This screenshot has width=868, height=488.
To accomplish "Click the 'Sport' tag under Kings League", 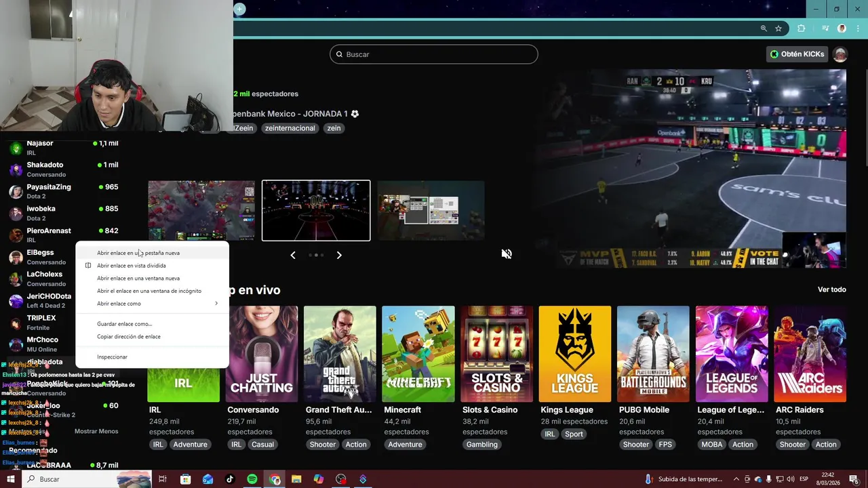I will (x=574, y=434).
